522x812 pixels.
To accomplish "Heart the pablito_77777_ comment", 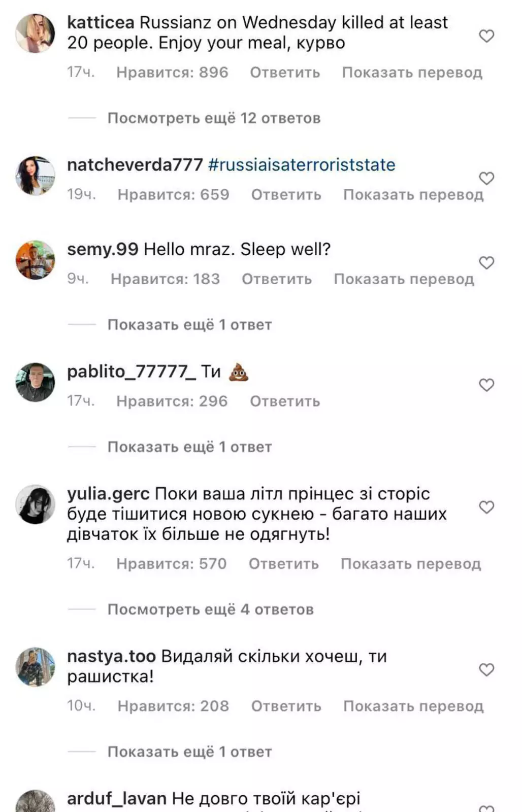I will pyautogui.click(x=486, y=385).
